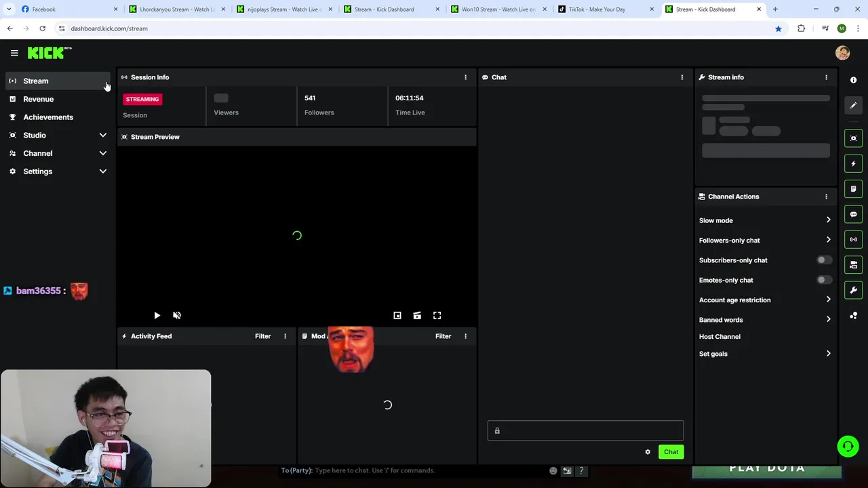Play the stream preview
This screenshot has height=488, width=868.
click(x=157, y=315)
